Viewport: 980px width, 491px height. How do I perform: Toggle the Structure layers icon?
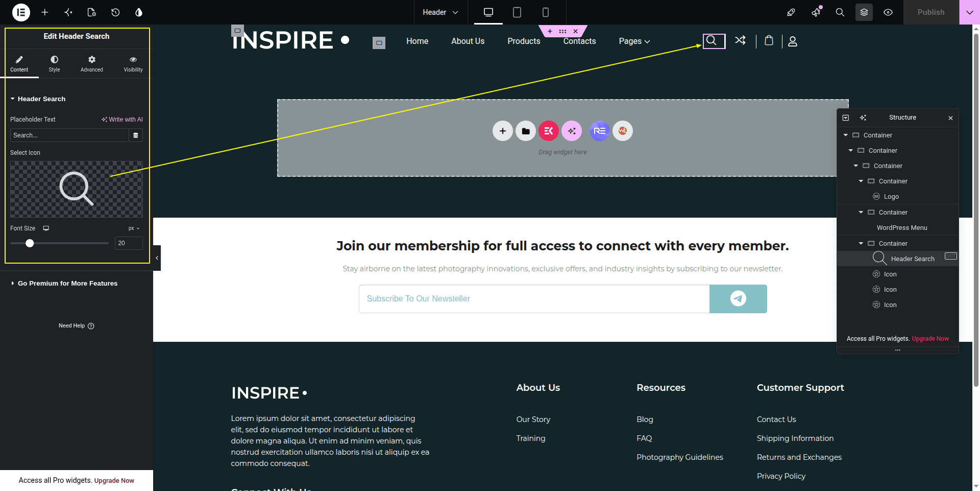[864, 12]
